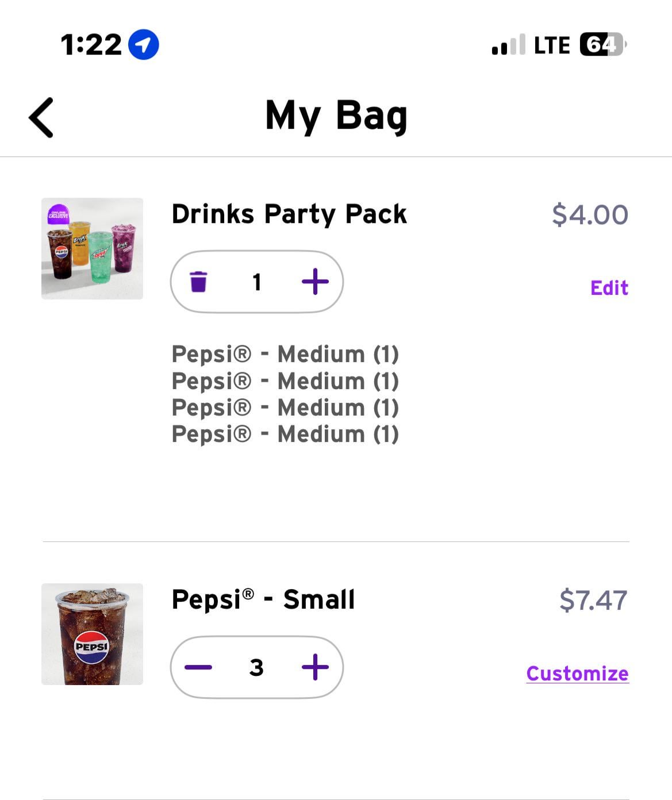Tap the first Pepsi Medium line item
The height and width of the screenshot is (800, 672).
(x=285, y=354)
